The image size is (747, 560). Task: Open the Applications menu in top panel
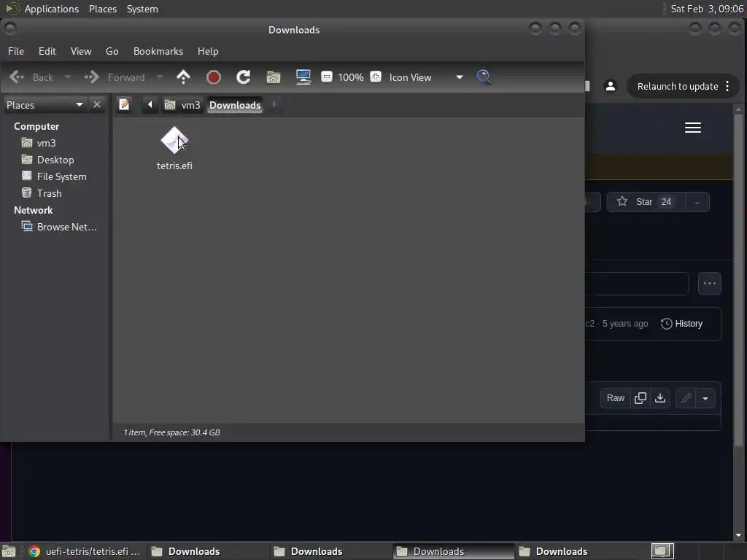pyautogui.click(x=52, y=9)
